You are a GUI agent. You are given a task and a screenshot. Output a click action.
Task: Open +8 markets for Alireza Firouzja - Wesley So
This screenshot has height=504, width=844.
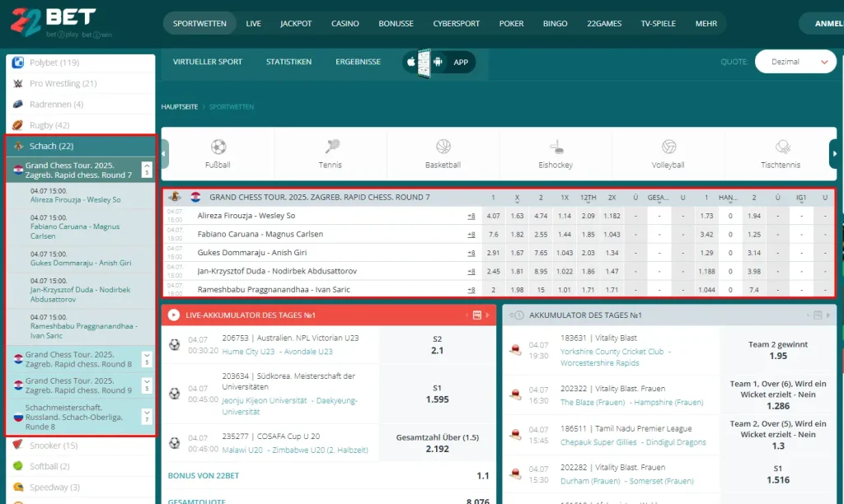[471, 217]
